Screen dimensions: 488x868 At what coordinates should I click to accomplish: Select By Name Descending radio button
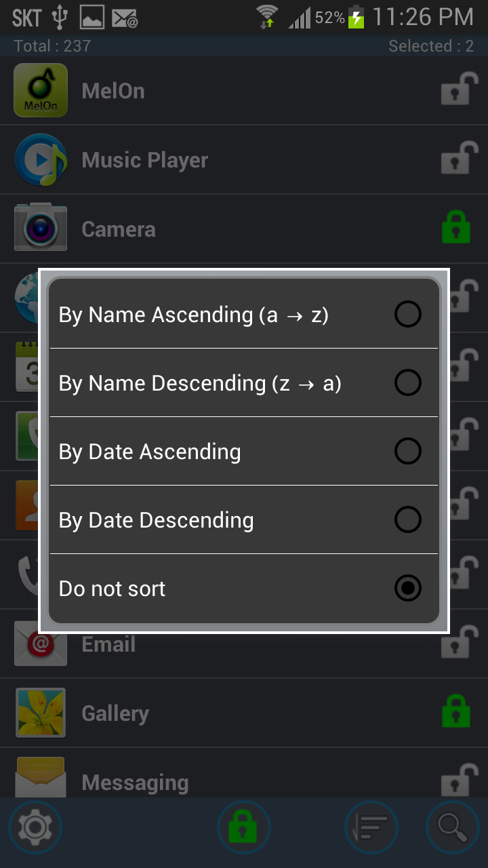coord(408,383)
